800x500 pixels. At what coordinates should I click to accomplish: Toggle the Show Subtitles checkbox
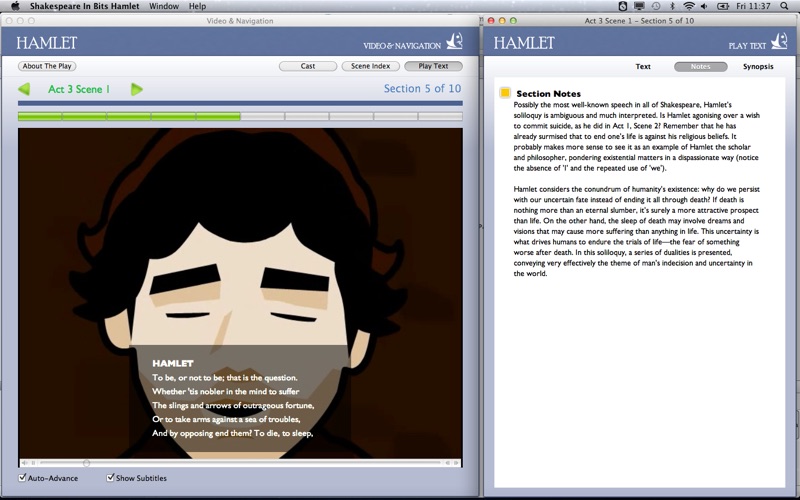pyautogui.click(x=110, y=478)
